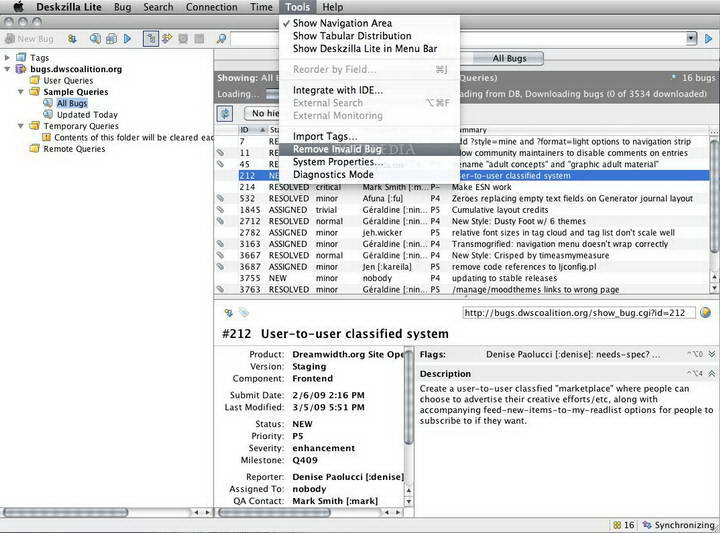
Task: Collapse the Sample Queries folder
Action: (x=20, y=92)
